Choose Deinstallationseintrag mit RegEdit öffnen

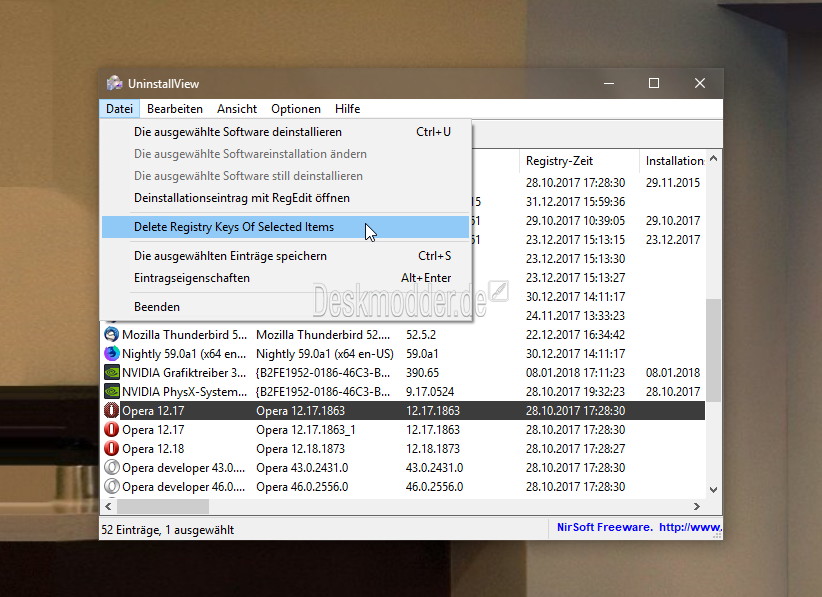pyautogui.click(x=285, y=198)
